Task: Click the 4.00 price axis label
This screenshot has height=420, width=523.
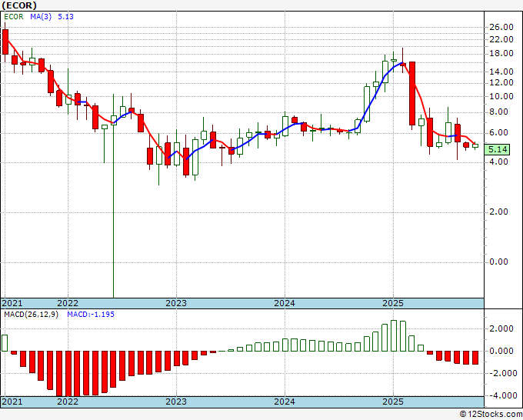Action: pos(498,162)
